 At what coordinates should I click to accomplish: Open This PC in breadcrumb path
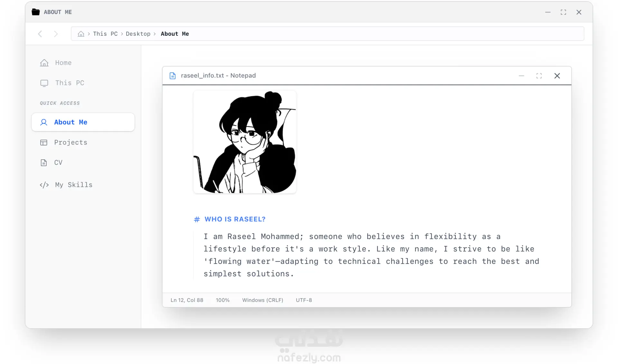[105, 34]
